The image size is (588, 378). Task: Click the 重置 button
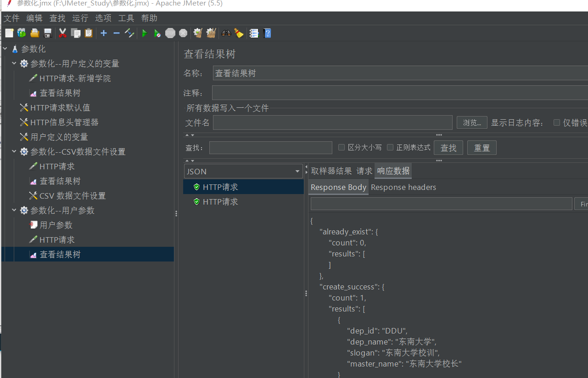click(x=482, y=148)
